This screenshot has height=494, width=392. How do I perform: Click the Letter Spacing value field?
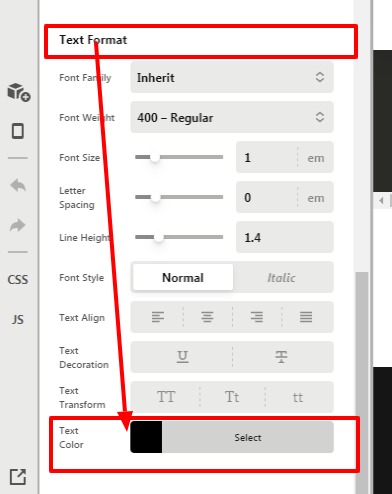pyautogui.click(x=267, y=197)
